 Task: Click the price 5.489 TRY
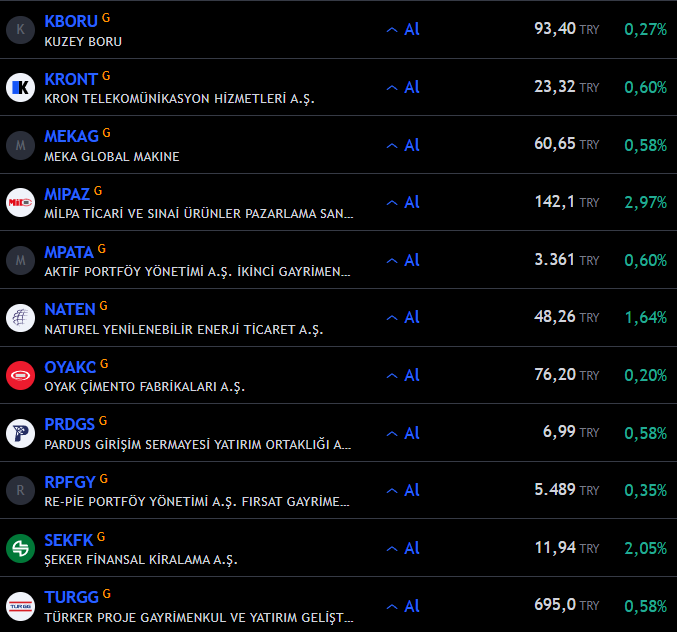pos(566,490)
